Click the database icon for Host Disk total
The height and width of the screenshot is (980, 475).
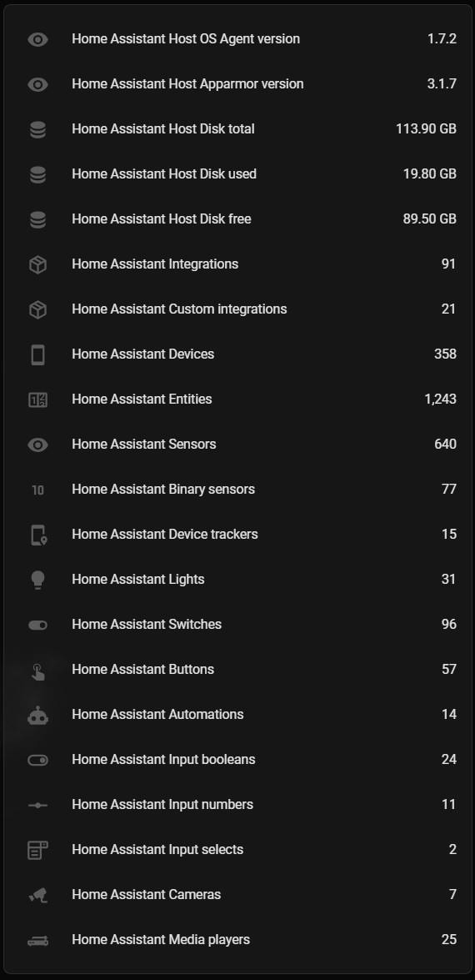[x=37, y=128]
